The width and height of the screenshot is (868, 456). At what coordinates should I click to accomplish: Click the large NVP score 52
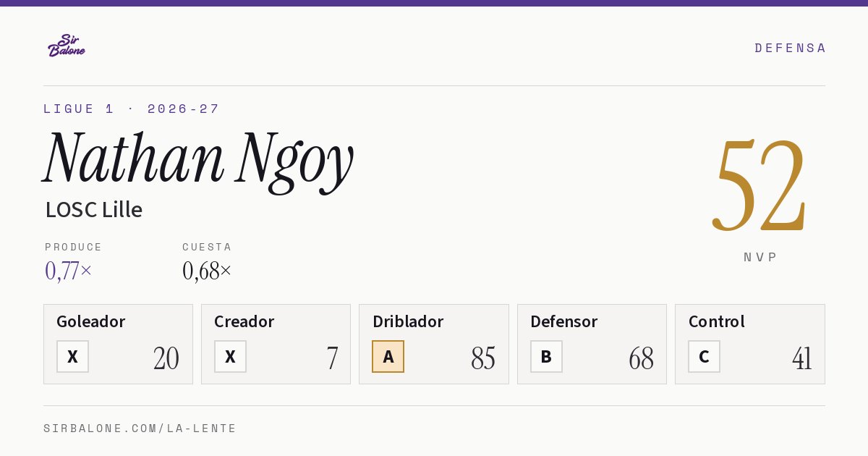click(x=759, y=185)
